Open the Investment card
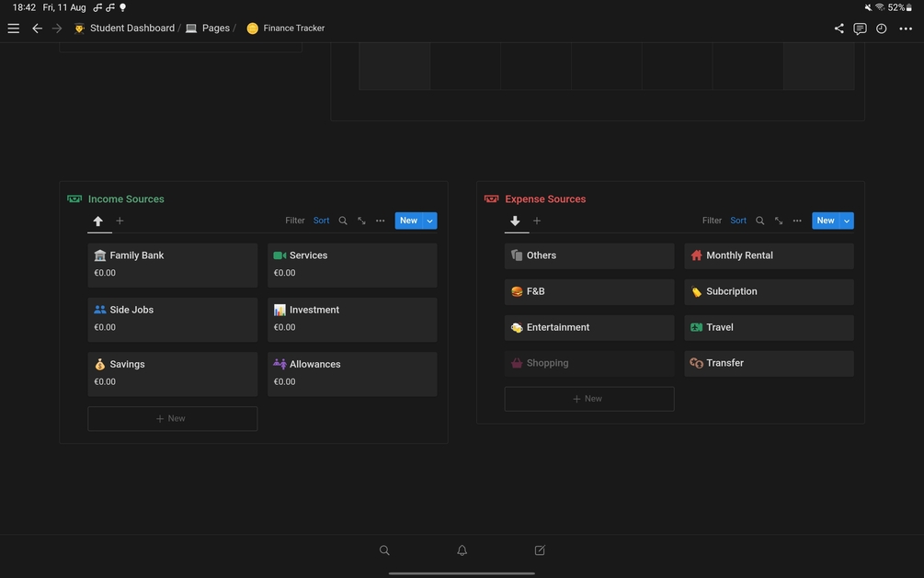Screen dimensions: 924x578 (x=352, y=320)
